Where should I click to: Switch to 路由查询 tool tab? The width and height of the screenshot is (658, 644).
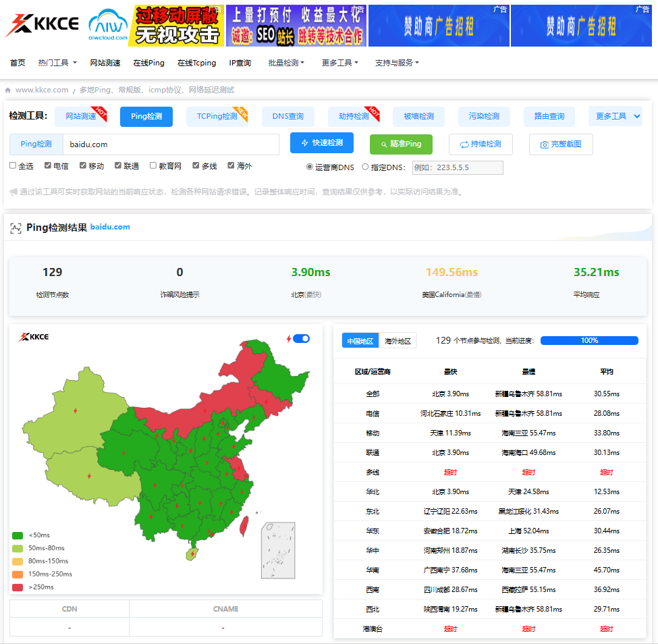[549, 116]
